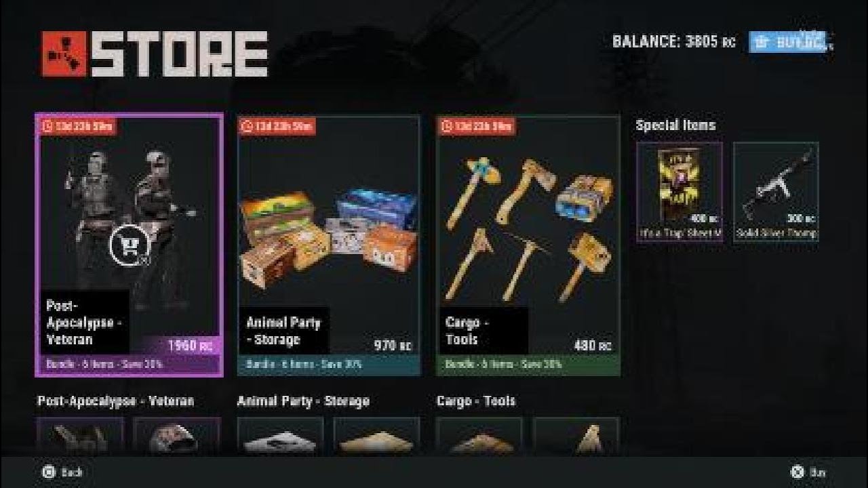This screenshot has width=868, height=488.
Task: Click the Animal Party - Storage section heading
Action: (x=303, y=401)
